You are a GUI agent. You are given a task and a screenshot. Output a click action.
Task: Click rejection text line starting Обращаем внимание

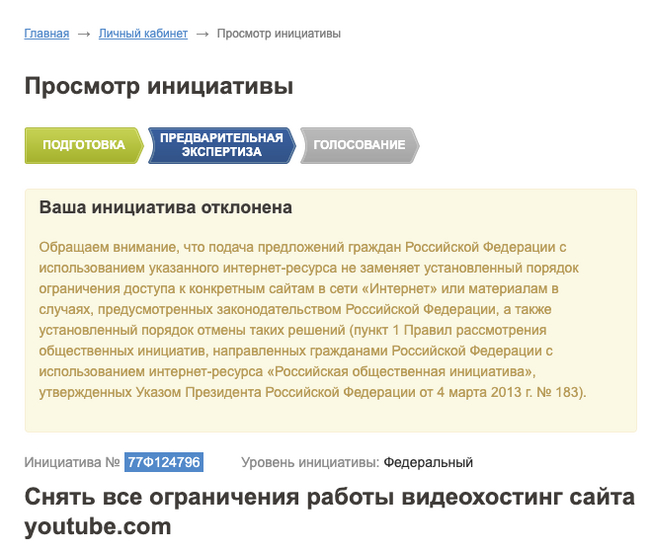tap(303, 247)
